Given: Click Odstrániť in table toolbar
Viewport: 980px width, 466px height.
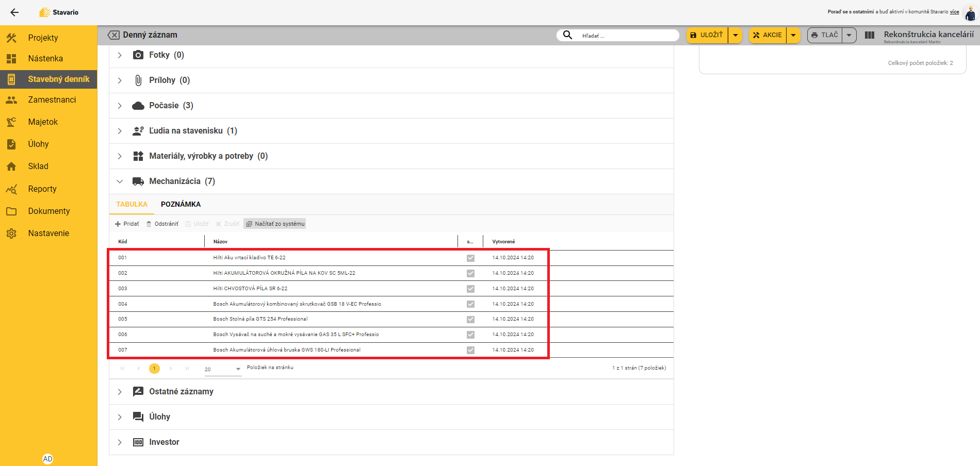Looking at the screenshot, I should 162,224.
